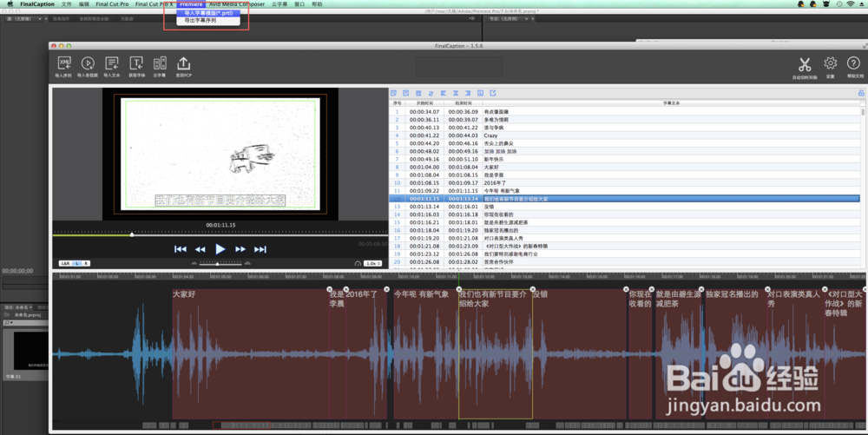
Task: Click the 字幕文本 column header
Action: [671, 103]
